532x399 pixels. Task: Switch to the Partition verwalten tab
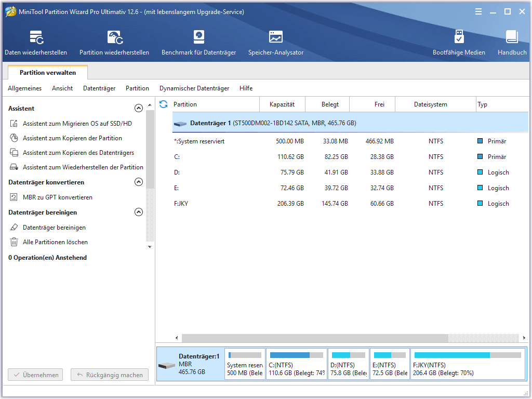click(47, 72)
